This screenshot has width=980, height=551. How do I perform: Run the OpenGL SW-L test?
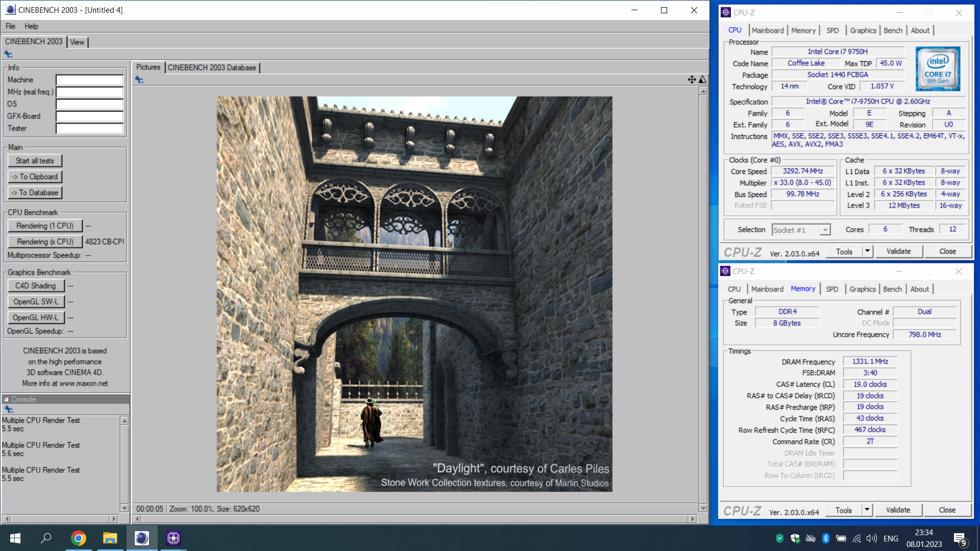(36, 302)
